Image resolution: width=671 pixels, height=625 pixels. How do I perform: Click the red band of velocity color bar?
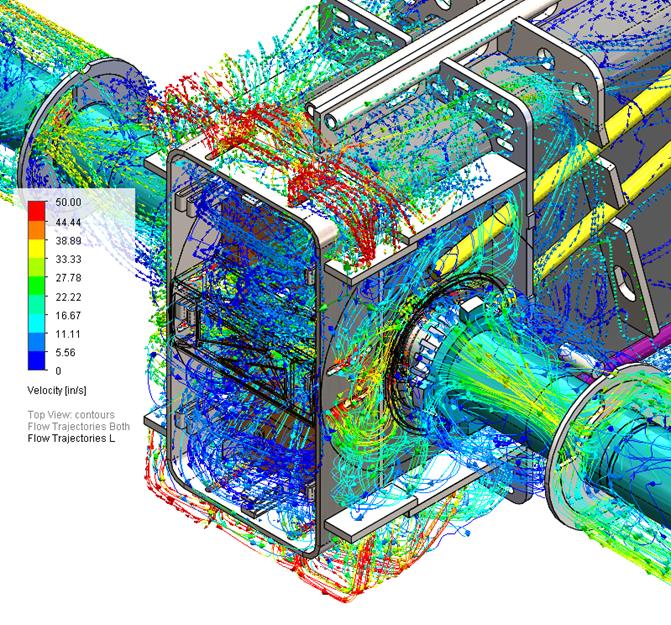pos(36,211)
